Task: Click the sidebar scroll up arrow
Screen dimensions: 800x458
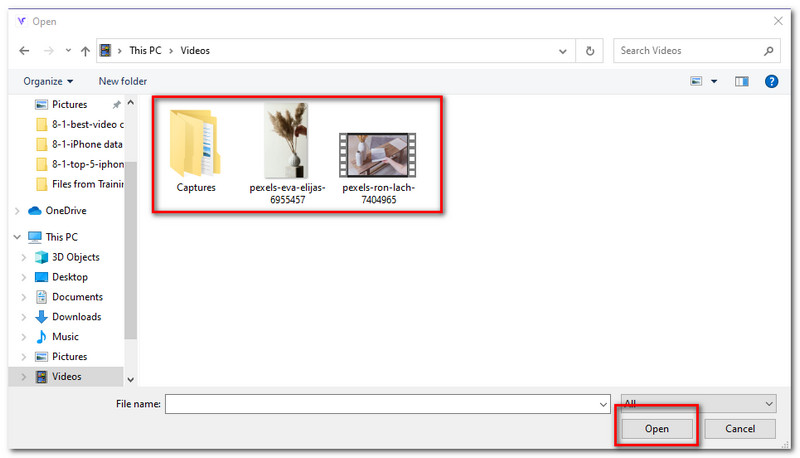Action: [131, 103]
